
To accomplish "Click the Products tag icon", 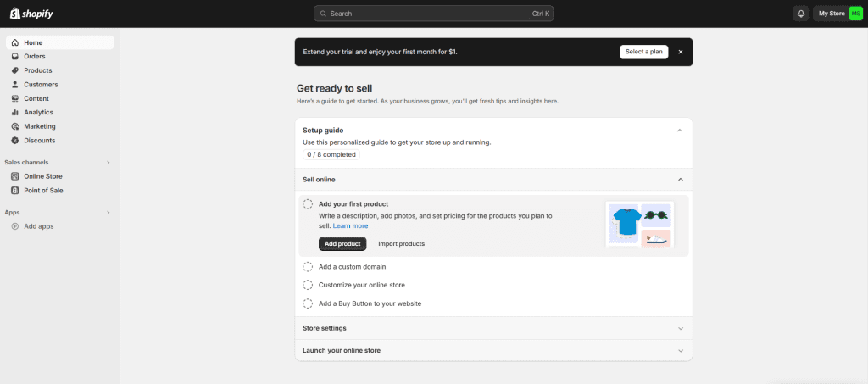I will (x=15, y=70).
